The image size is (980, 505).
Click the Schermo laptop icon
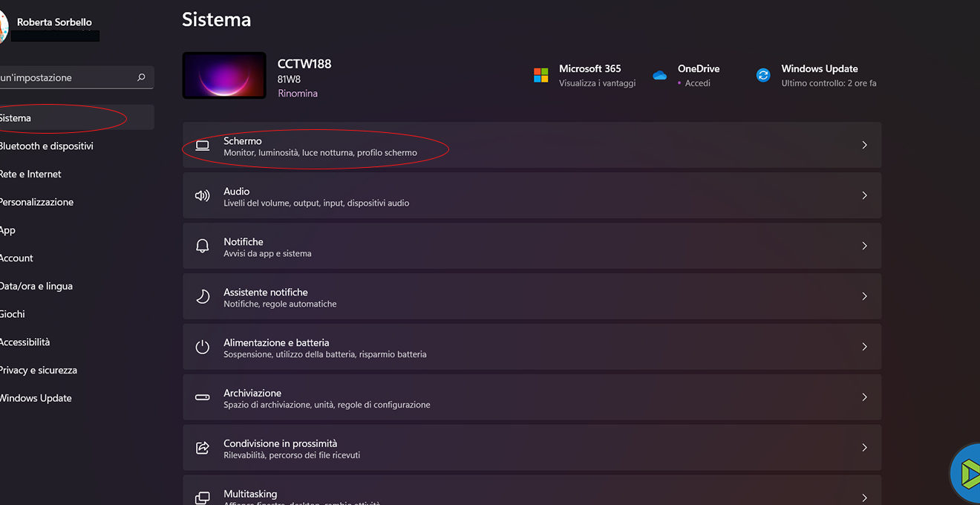click(202, 146)
